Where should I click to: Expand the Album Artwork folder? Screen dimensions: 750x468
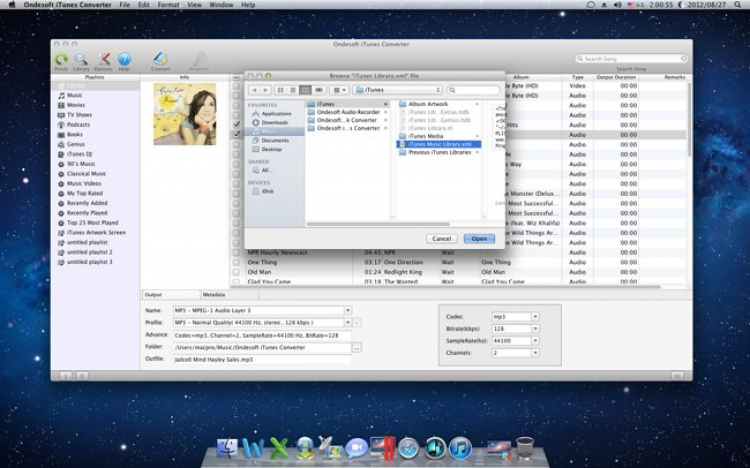[477, 104]
